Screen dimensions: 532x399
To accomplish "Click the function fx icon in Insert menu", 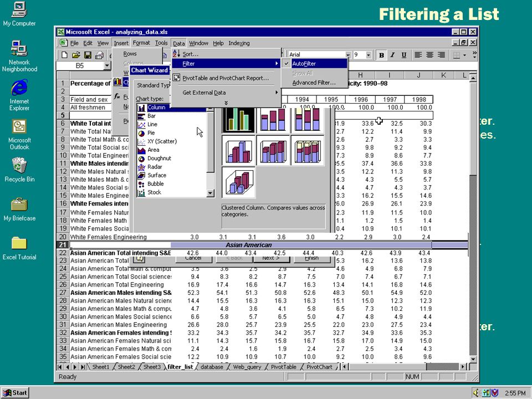I will pos(117,96).
